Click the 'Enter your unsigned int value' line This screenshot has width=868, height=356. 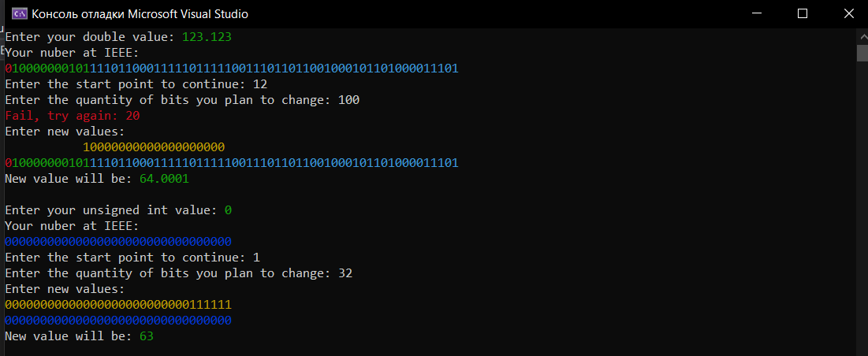point(118,210)
